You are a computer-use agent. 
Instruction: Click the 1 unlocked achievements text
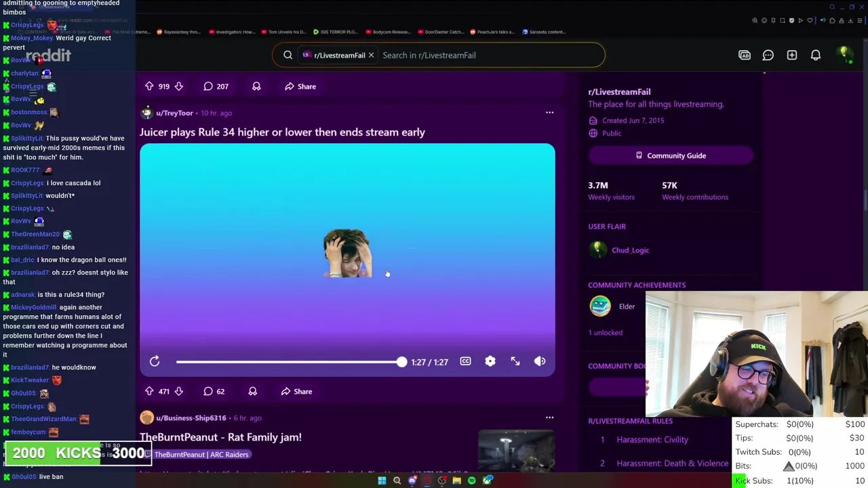tap(605, 332)
